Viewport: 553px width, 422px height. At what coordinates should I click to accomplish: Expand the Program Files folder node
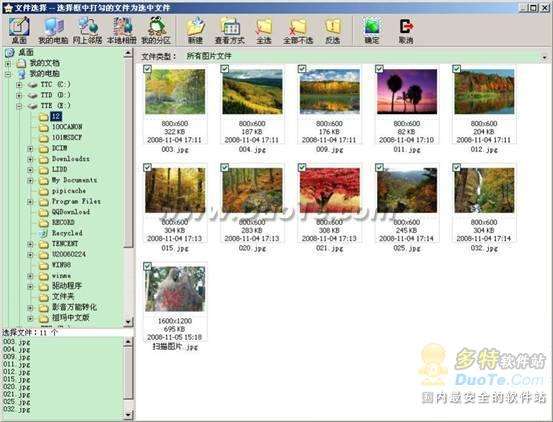click(x=30, y=202)
